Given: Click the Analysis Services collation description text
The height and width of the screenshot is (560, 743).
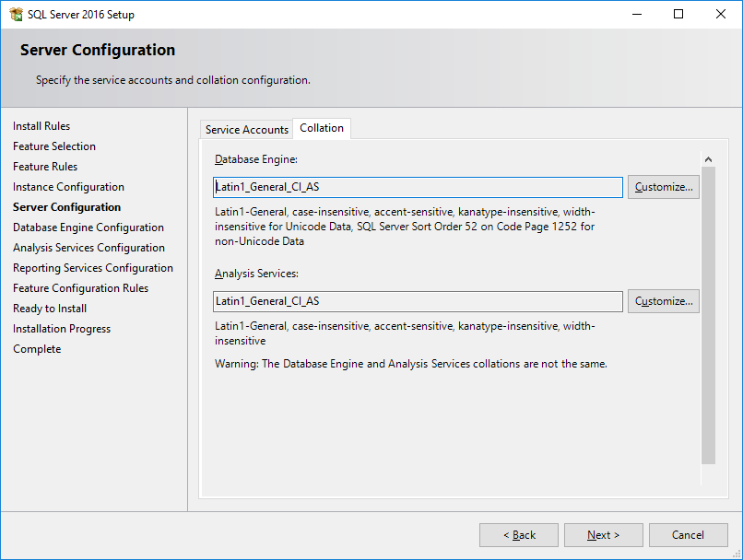Looking at the screenshot, I should click(405, 333).
